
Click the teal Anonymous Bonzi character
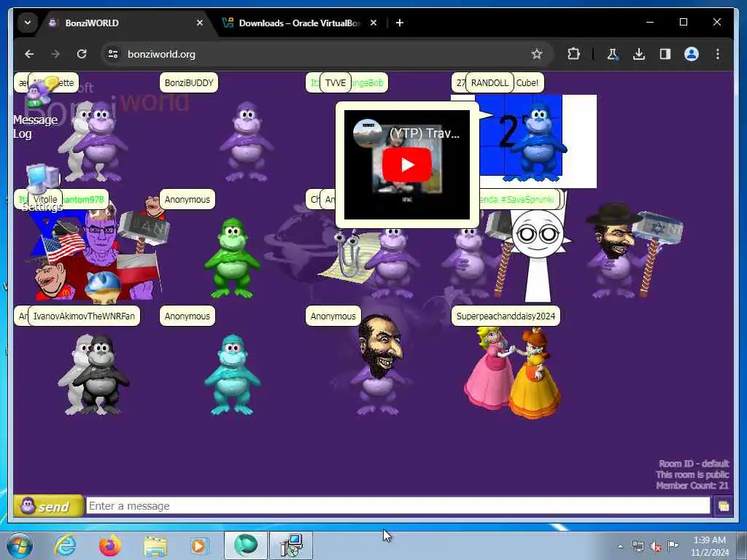[232, 375]
